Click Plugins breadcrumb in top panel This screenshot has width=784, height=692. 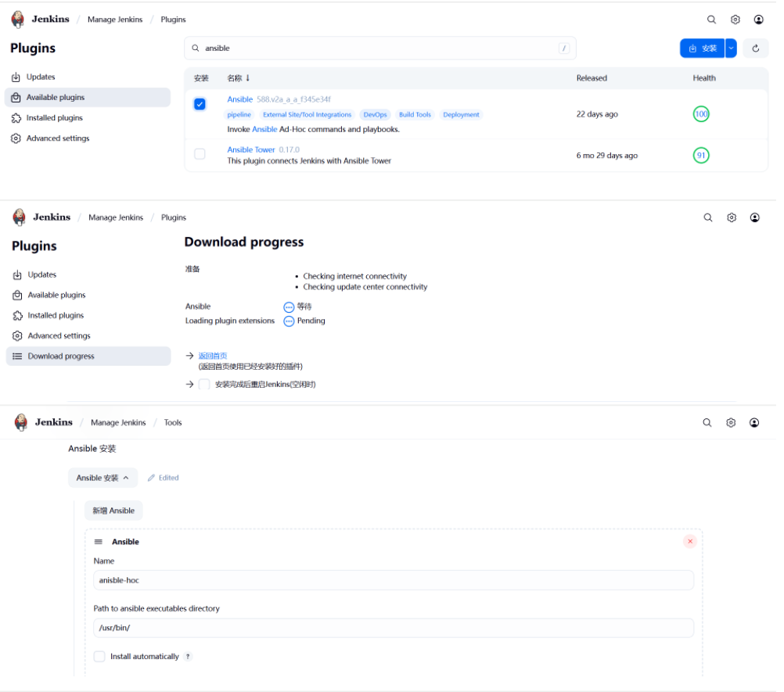pyautogui.click(x=173, y=20)
